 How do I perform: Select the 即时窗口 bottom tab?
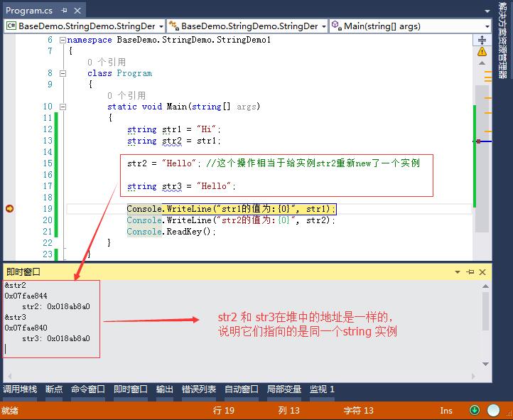pyautogui.click(x=131, y=389)
